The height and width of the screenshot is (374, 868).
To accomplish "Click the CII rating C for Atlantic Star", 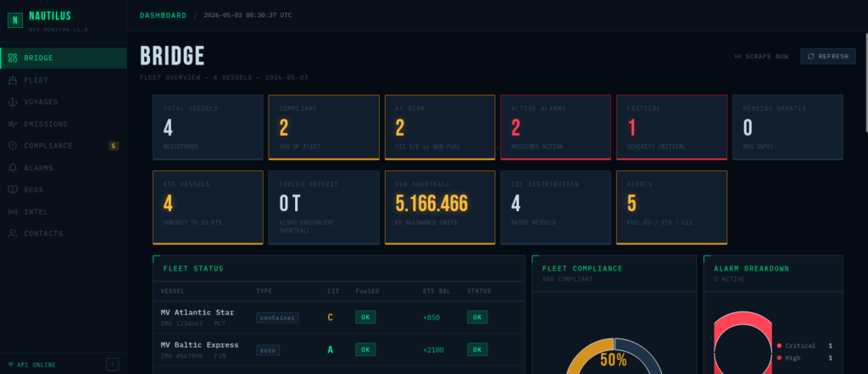I will click(331, 317).
